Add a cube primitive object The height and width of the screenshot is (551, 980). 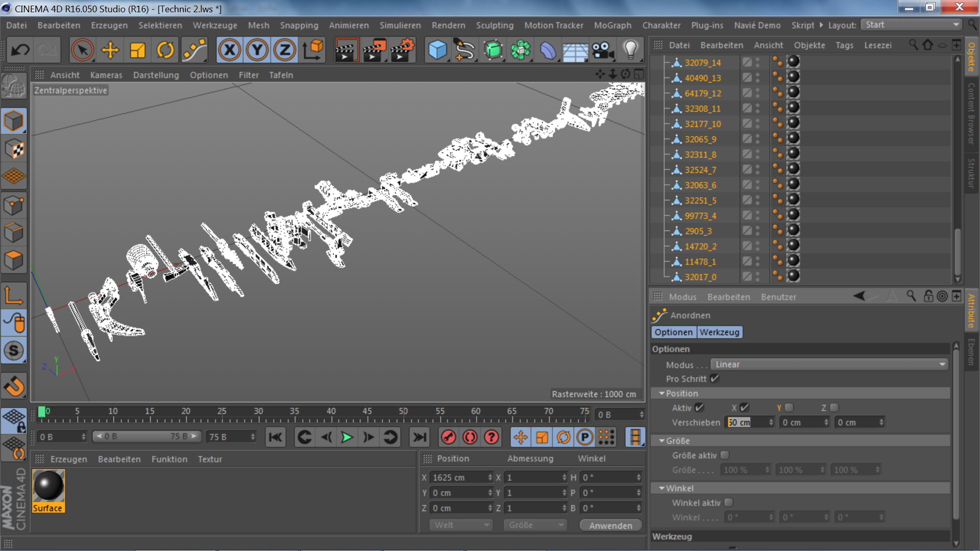click(437, 50)
